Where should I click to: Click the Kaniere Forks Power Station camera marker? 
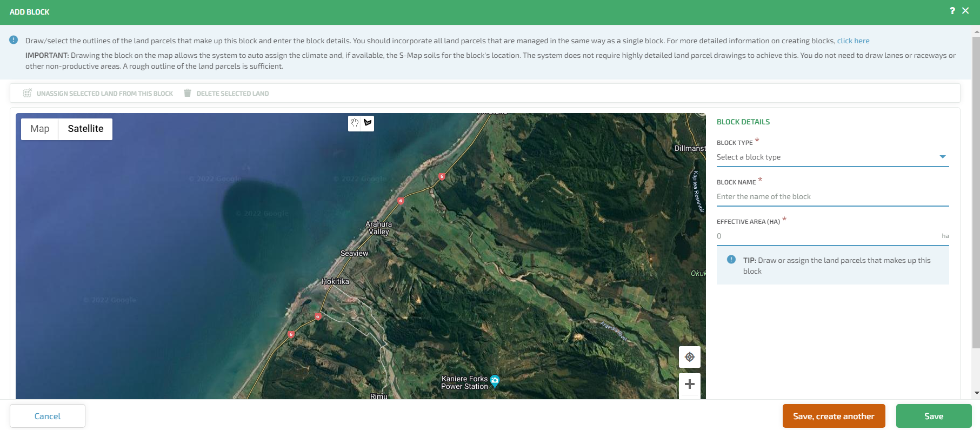(x=495, y=381)
